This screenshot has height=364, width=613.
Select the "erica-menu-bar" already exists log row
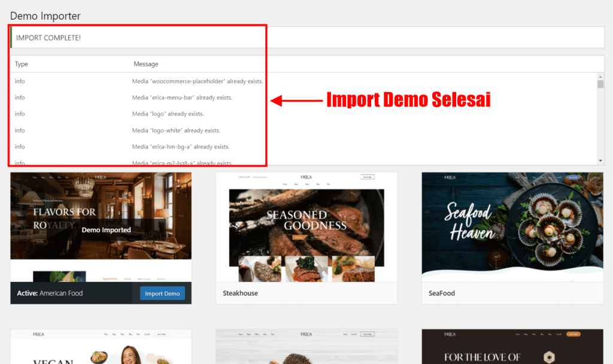(x=181, y=98)
